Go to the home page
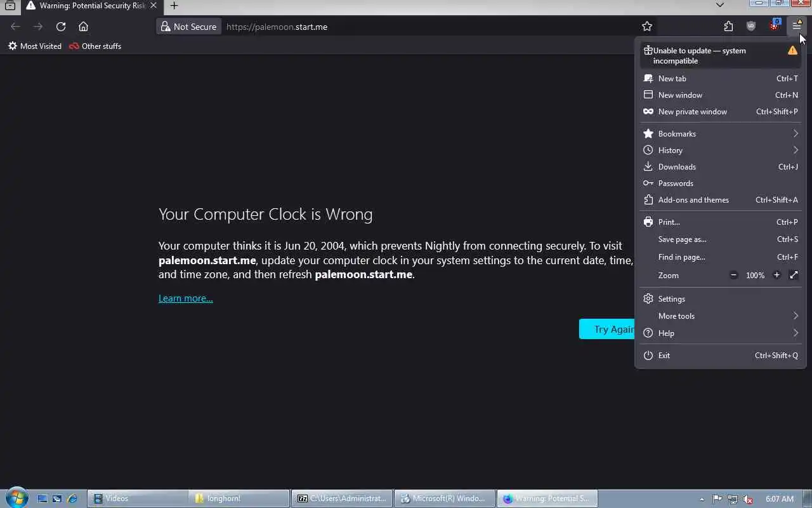This screenshot has height=508, width=812. click(x=83, y=27)
